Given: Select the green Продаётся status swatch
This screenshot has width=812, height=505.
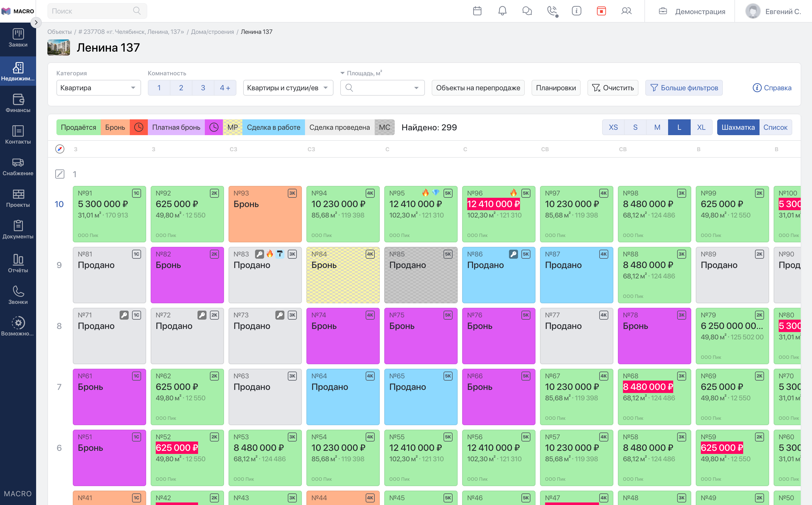Looking at the screenshot, I should tap(78, 127).
